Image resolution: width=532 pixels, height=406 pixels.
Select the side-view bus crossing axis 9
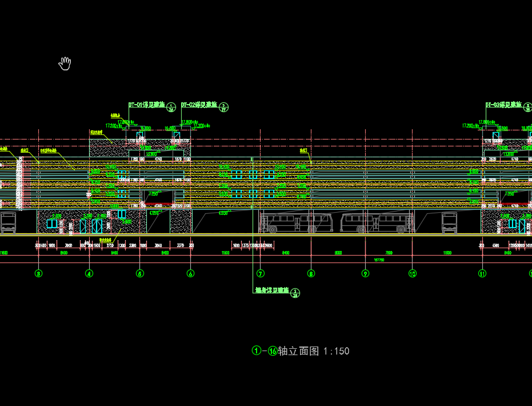[x=377, y=222]
